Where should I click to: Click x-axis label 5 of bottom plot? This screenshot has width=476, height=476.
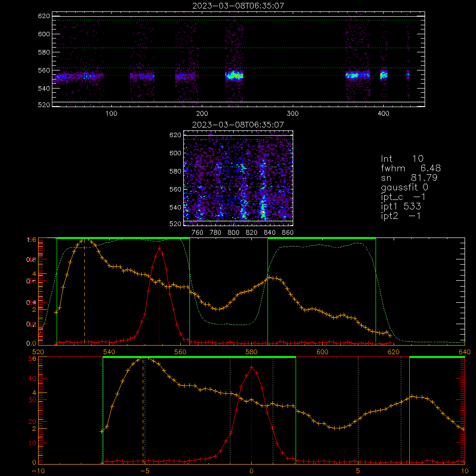[x=358, y=471]
